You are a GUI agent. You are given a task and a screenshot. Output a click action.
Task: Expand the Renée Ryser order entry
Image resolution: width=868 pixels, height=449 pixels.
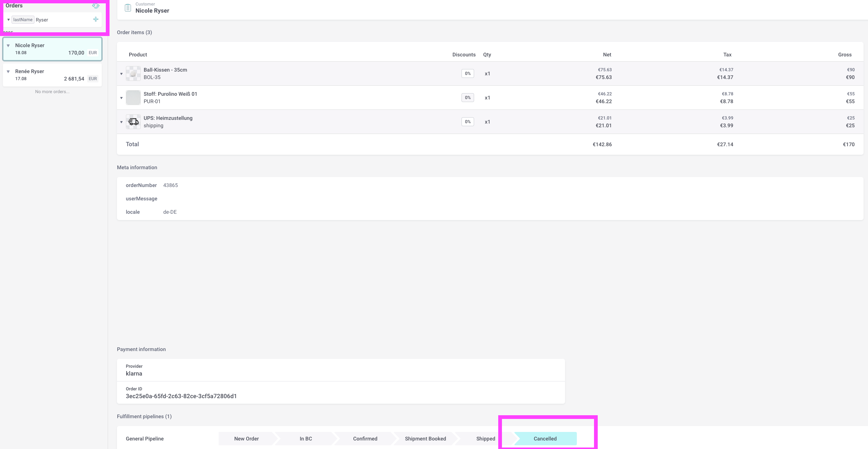(8, 72)
